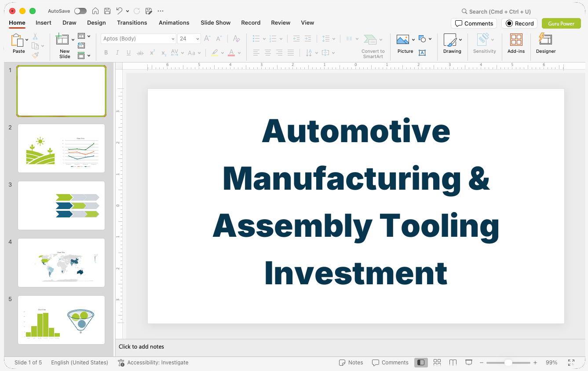Screen dimensions: 588x371
Task: Open the Insert tab
Action: (x=44, y=22)
